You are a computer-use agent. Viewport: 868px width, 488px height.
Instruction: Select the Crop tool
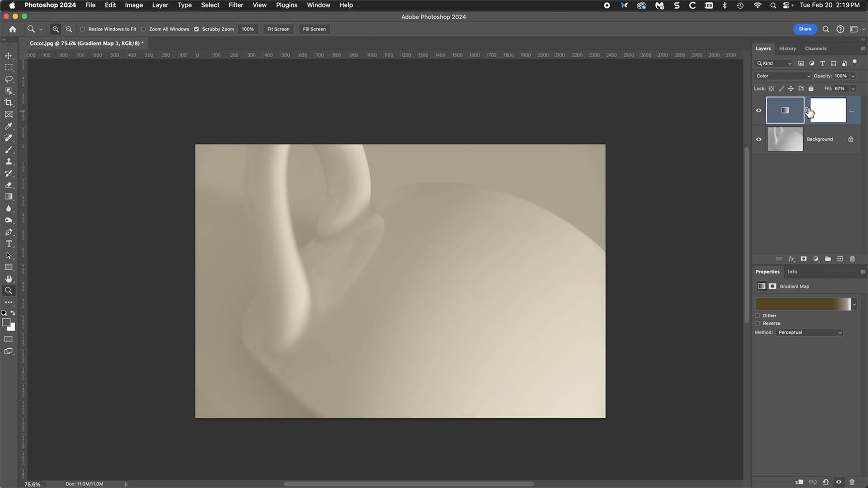coord(8,102)
